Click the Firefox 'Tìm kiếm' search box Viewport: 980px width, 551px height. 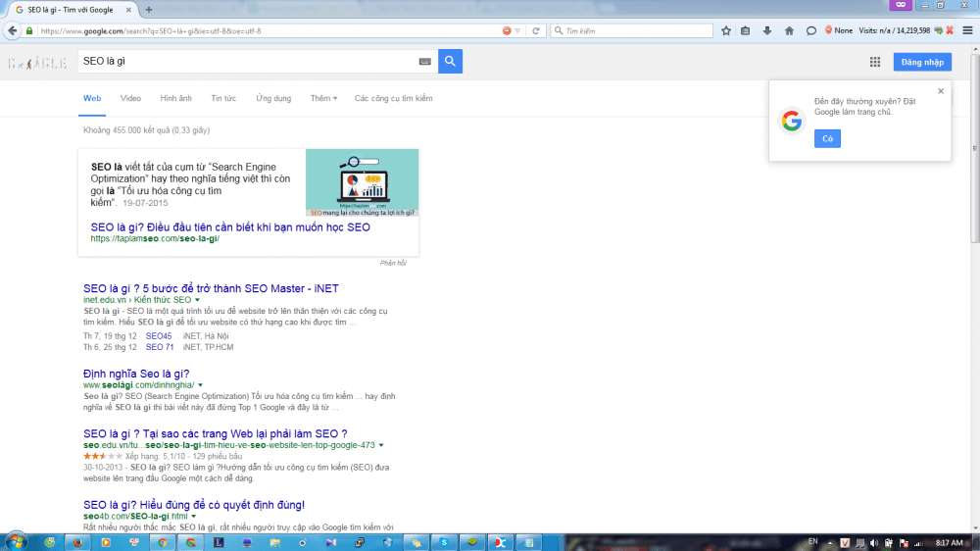tap(631, 30)
